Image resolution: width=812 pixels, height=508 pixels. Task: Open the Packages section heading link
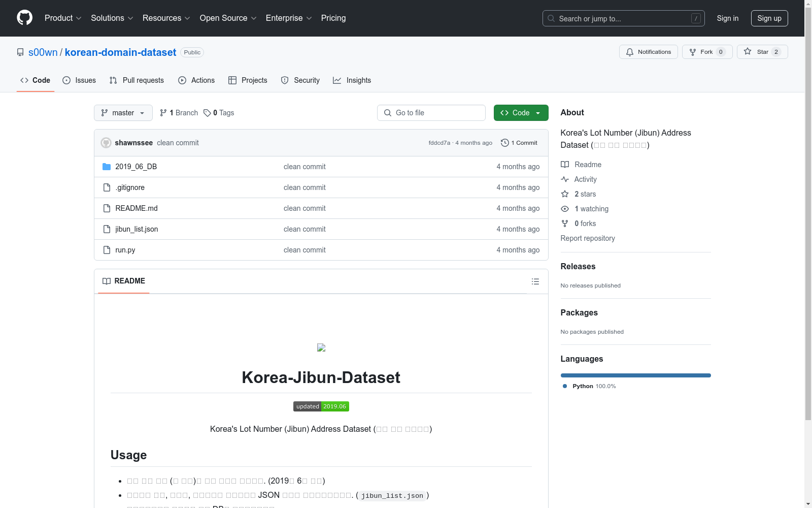(579, 312)
